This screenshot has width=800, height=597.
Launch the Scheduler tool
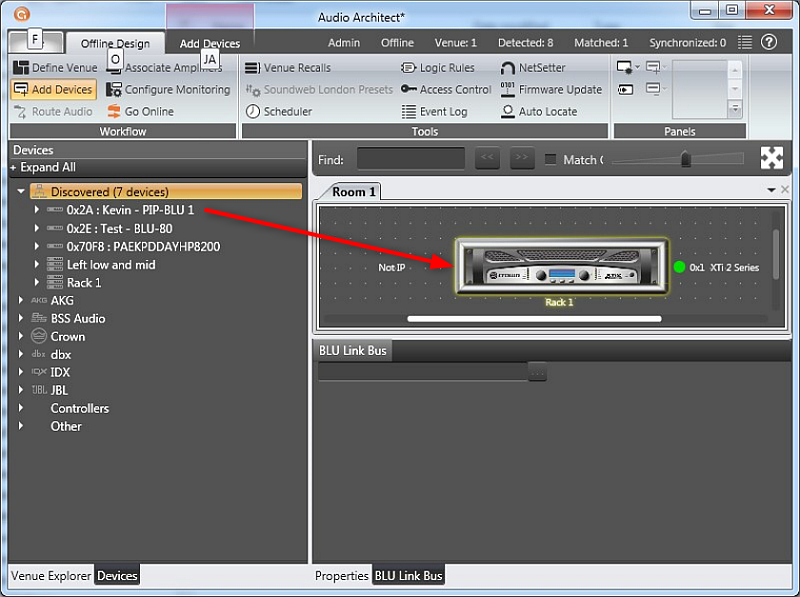click(x=279, y=111)
